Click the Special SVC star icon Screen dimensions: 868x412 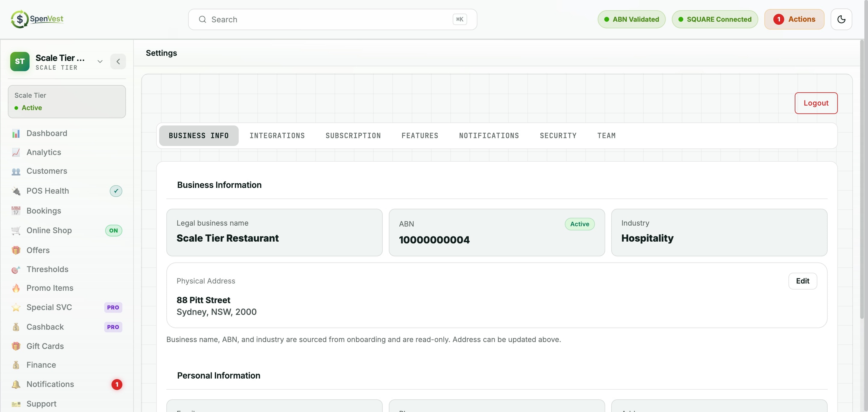click(x=16, y=307)
